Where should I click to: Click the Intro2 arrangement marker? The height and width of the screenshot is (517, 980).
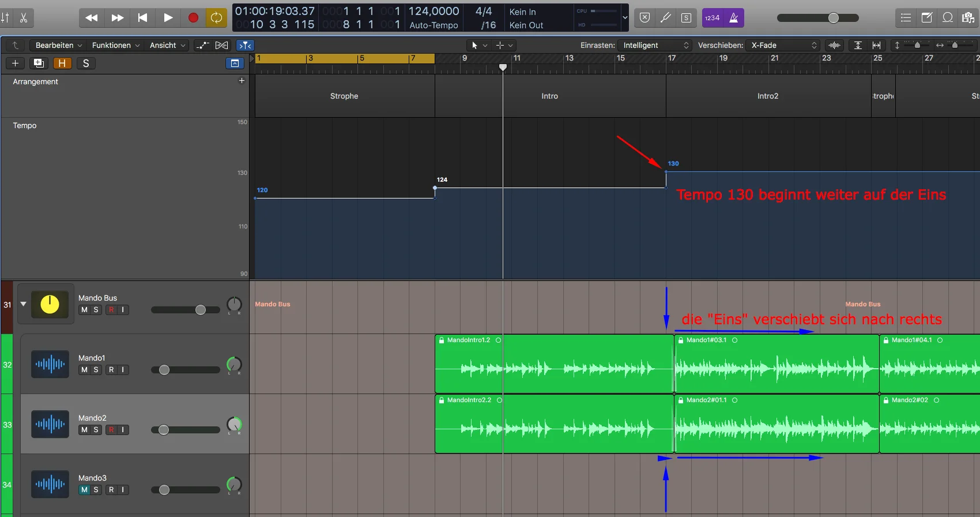tap(768, 96)
